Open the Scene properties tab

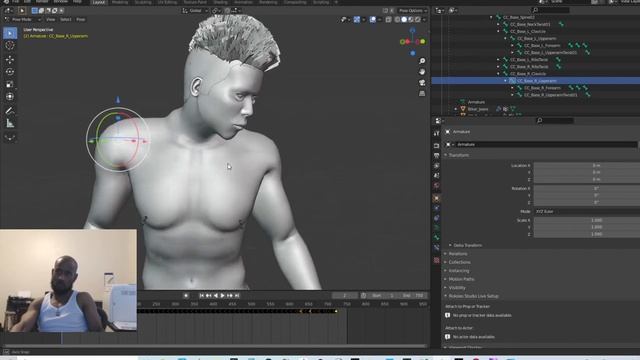tap(436, 176)
